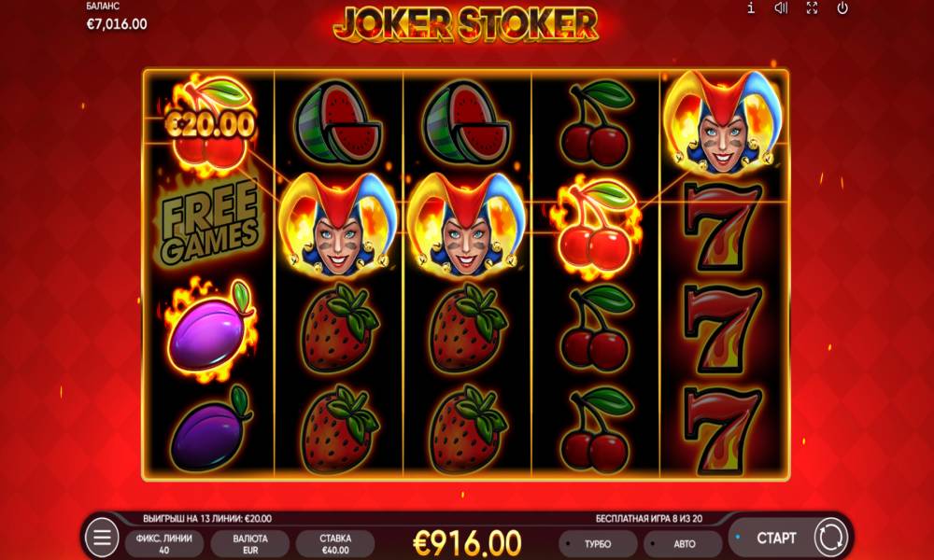The height and width of the screenshot is (560, 934).
Task: Click the free game 8 of 20 counter
Action: [649, 519]
